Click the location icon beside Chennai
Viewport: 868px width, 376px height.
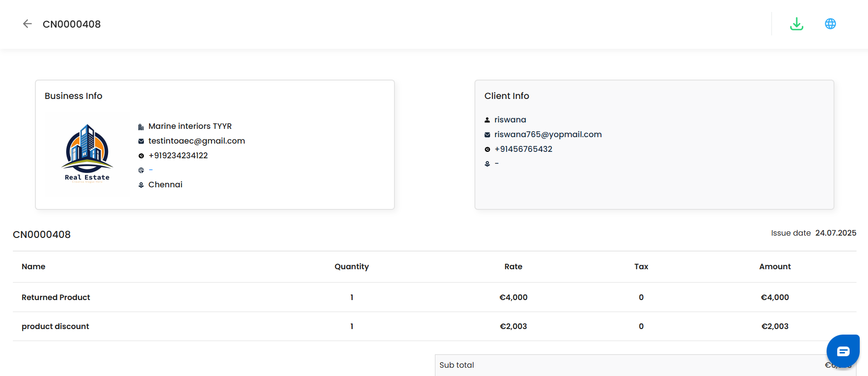coord(141,185)
